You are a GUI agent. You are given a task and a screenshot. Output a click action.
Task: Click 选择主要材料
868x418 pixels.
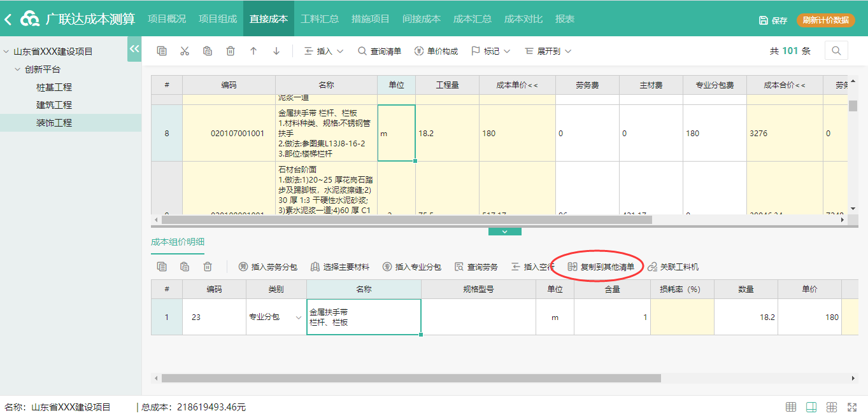click(340, 267)
